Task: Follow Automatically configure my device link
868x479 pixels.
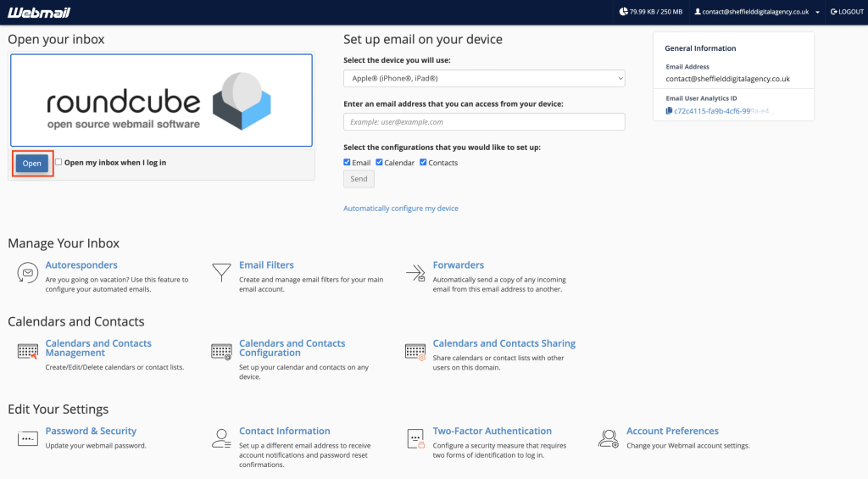Action: click(401, 209)
